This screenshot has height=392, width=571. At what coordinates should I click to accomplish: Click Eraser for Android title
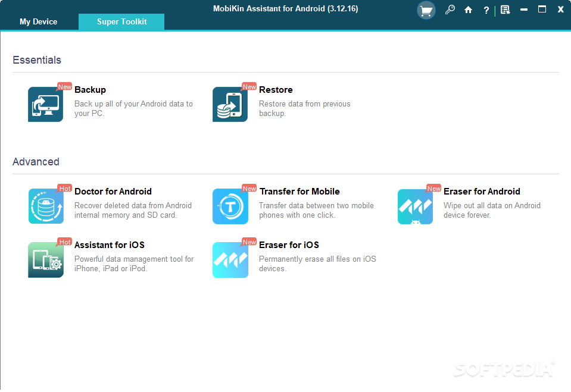482,192
